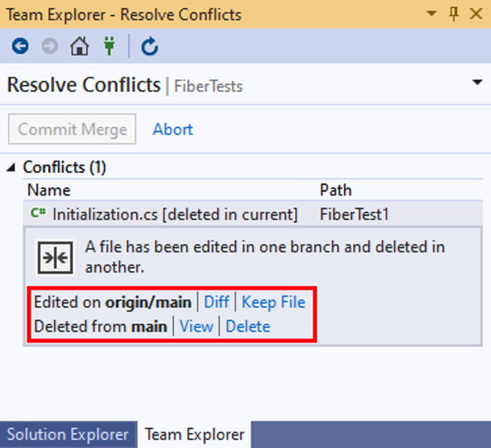Open the Resolve Conflicts page dropdown arrow
Screen dimensions: 491x448
click(478, 83)
